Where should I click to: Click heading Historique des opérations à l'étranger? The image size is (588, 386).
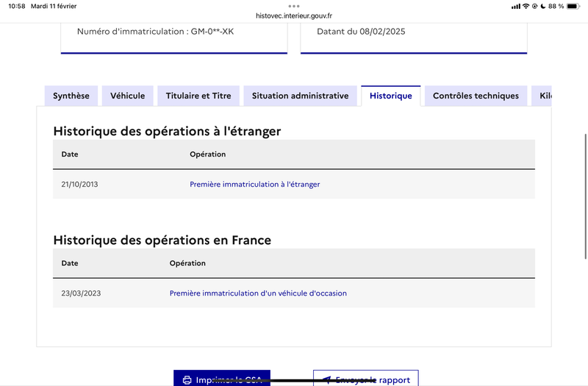[x=167, y=132]
